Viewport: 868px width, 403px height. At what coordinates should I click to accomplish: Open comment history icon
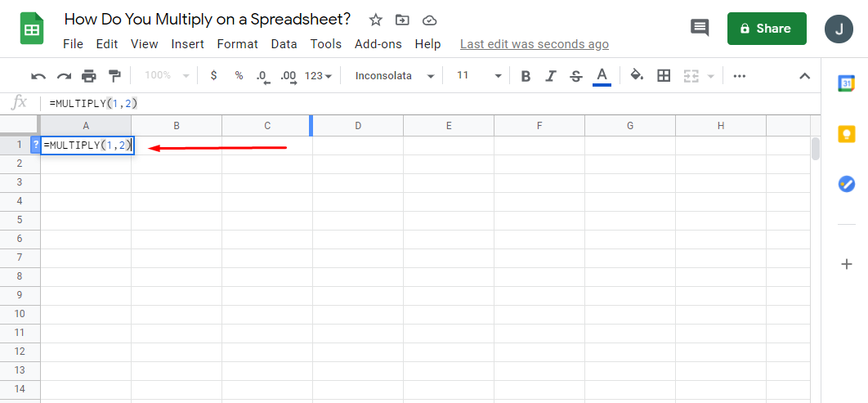pos(700,29)
